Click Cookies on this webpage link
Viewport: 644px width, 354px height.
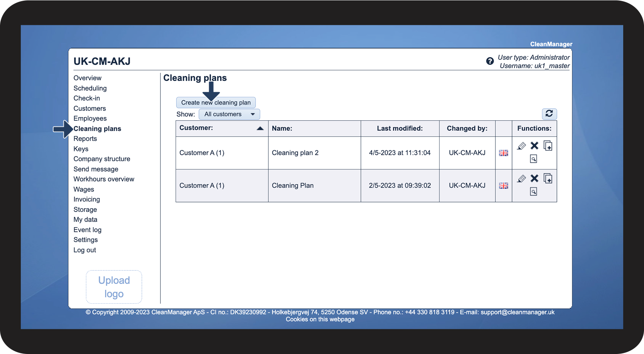(320, 319)
